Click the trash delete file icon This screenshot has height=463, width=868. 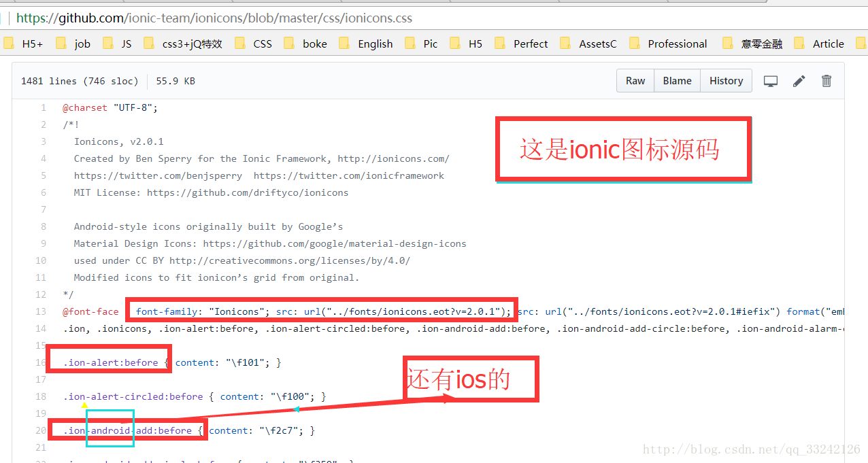click(827, 81)
